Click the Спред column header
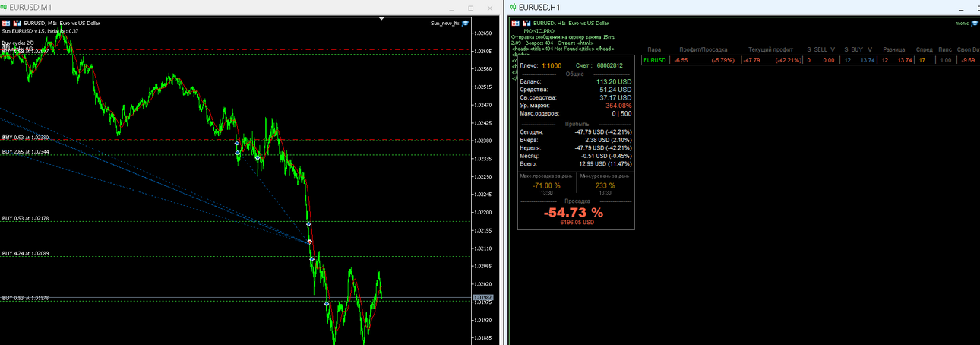This screenshot has width=980, height=345. (925, 49)
